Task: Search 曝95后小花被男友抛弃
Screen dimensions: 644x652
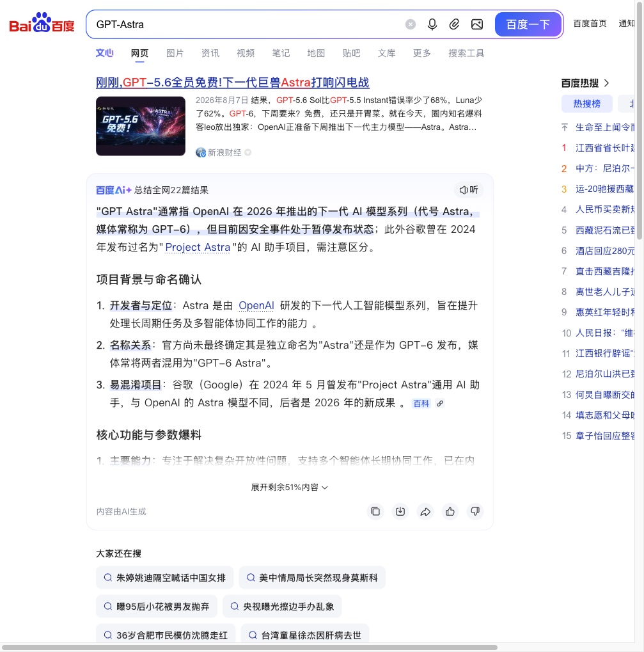Action: (x=157, y=607)
